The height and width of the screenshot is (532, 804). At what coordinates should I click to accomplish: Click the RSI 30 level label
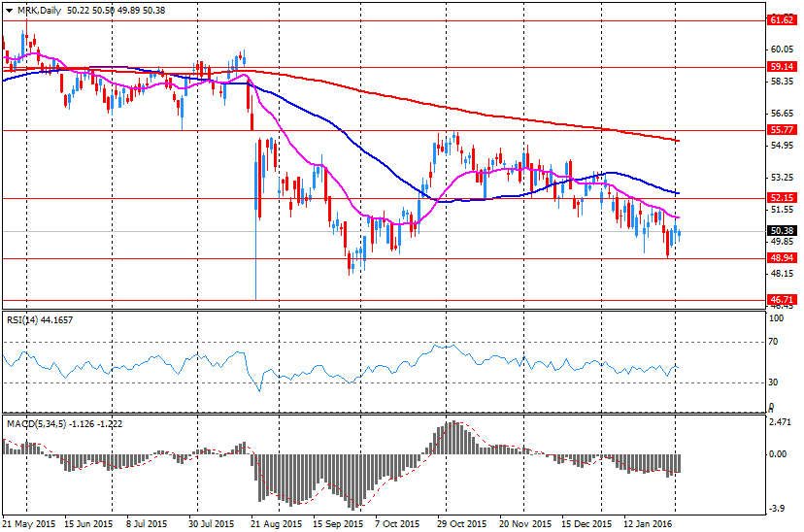[773, 382]
